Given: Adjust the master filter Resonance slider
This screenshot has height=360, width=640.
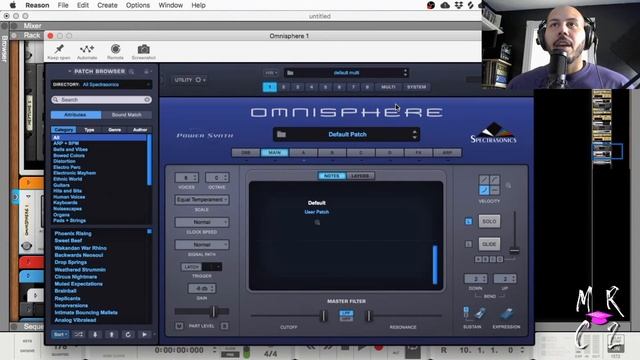Looking at the screenshot, I should tap(369, 316).
